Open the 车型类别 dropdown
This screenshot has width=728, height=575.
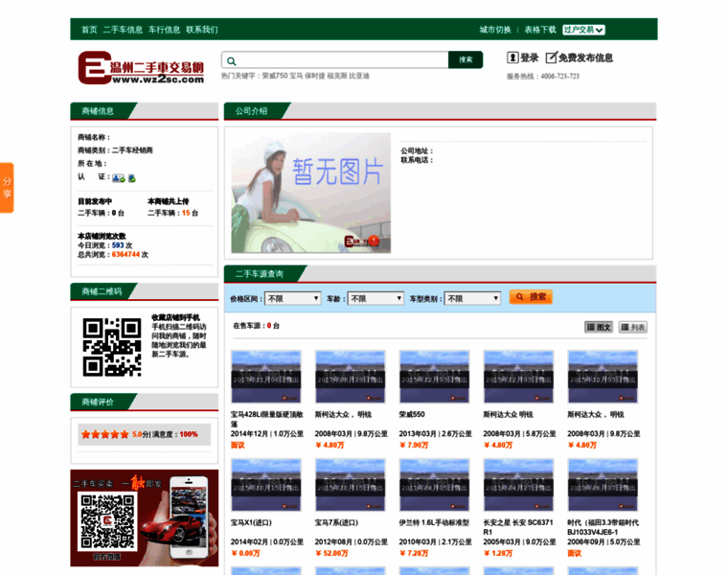pos(472,298)
